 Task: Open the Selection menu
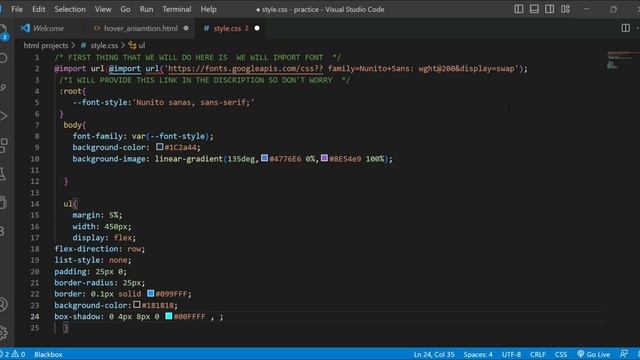pyautogui.click(x=70, y=9)
